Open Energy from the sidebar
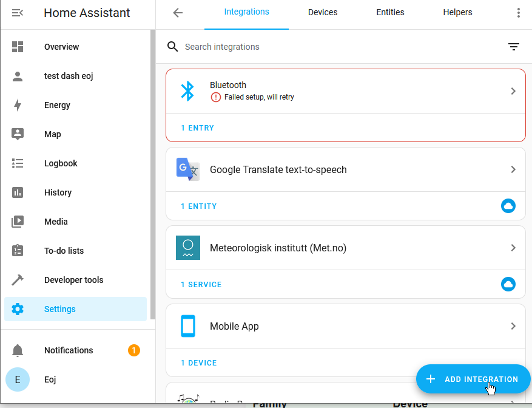Image resolution: width=532 pixels, height=408 pixels. (75, 105)
